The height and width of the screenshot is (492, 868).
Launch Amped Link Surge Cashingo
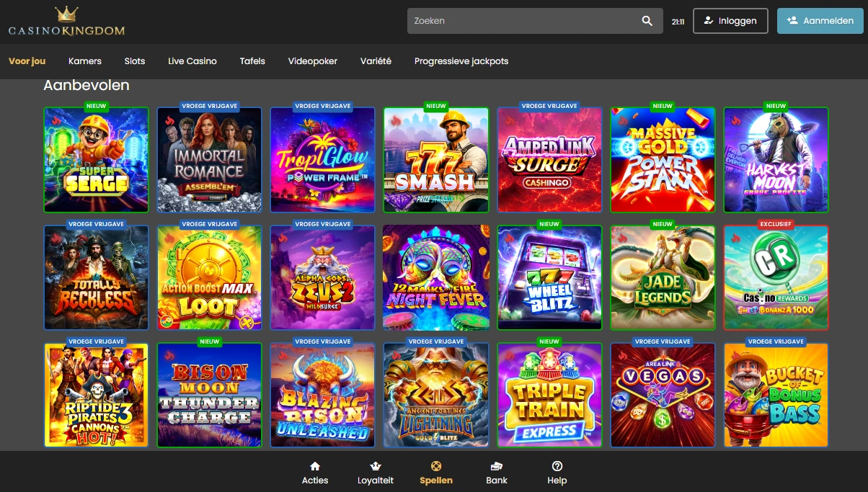549,160
